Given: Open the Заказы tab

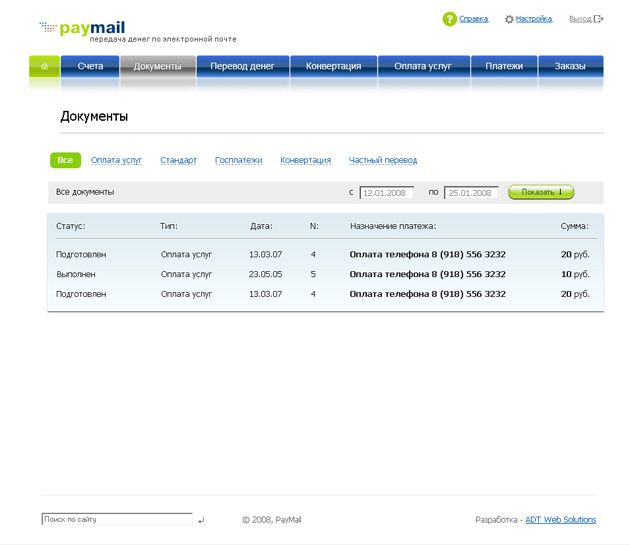Looking at the screenshot, I should (x=570, y=66).
